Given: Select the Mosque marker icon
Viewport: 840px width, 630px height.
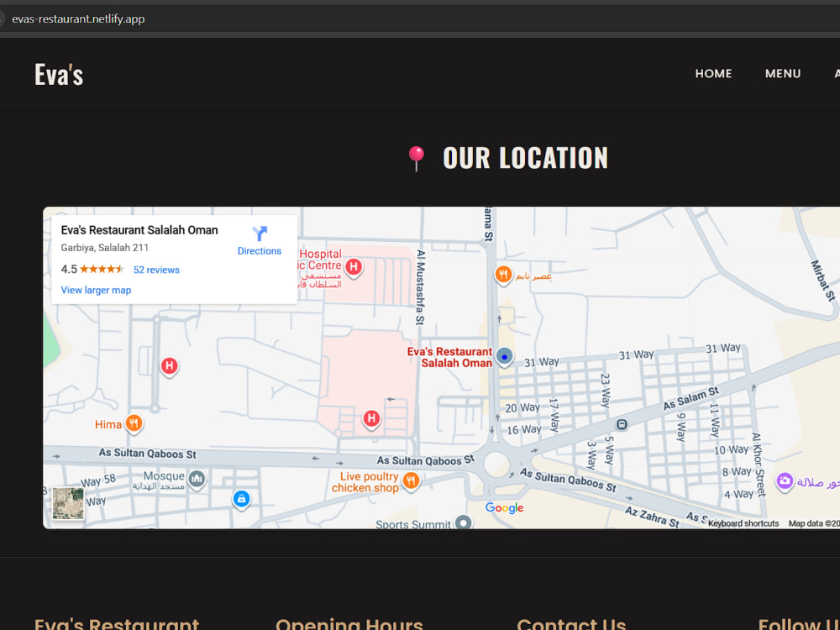Looking at the screenshot, I should click(197, 479).
